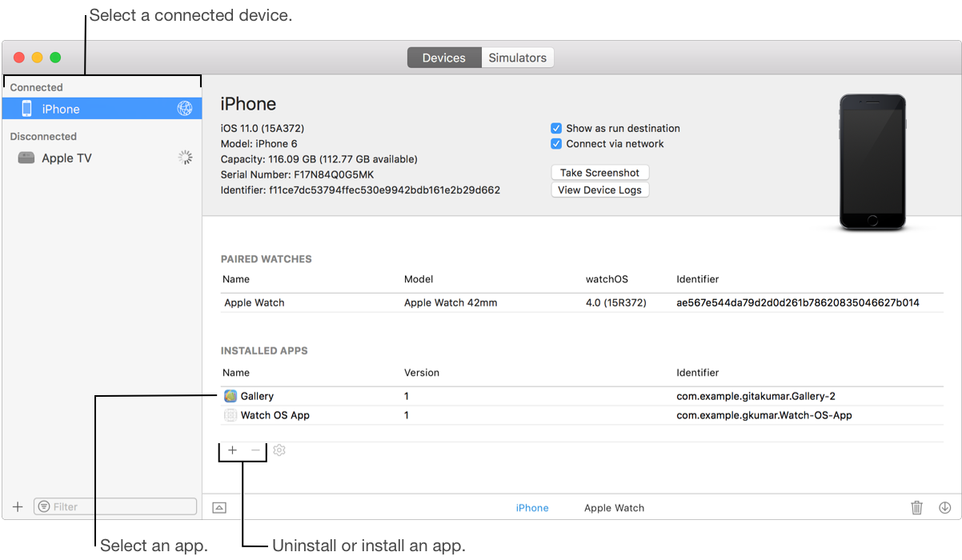This screenshot has height=560, width=962.
Task: Switch to the Devices tab
Action: tap(444, 58)
